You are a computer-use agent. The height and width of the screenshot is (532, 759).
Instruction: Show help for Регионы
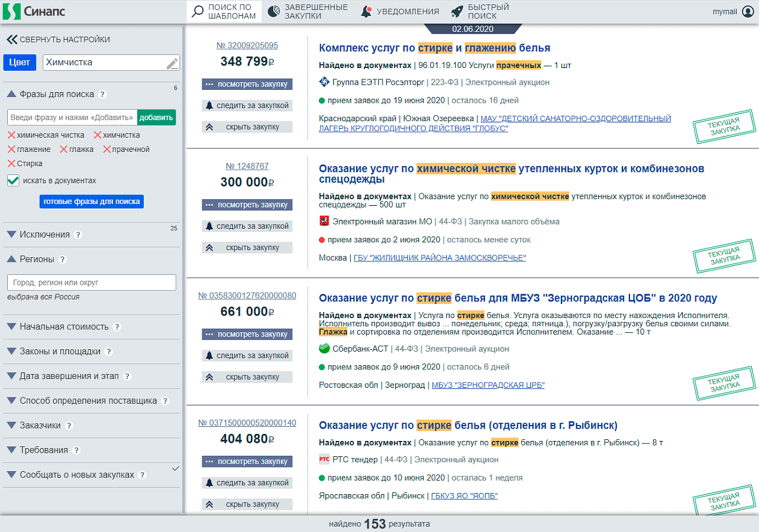pyautogui.click(x=63, y=259)
